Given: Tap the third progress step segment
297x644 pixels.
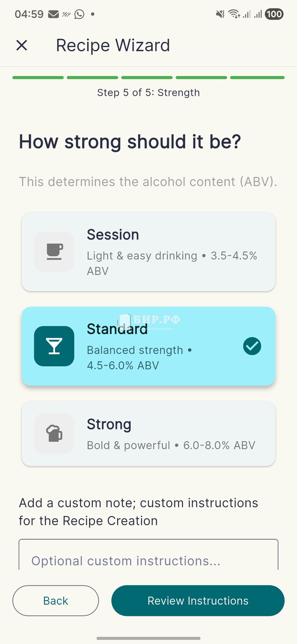Looking at the screenshot, I should click(147, 78).
